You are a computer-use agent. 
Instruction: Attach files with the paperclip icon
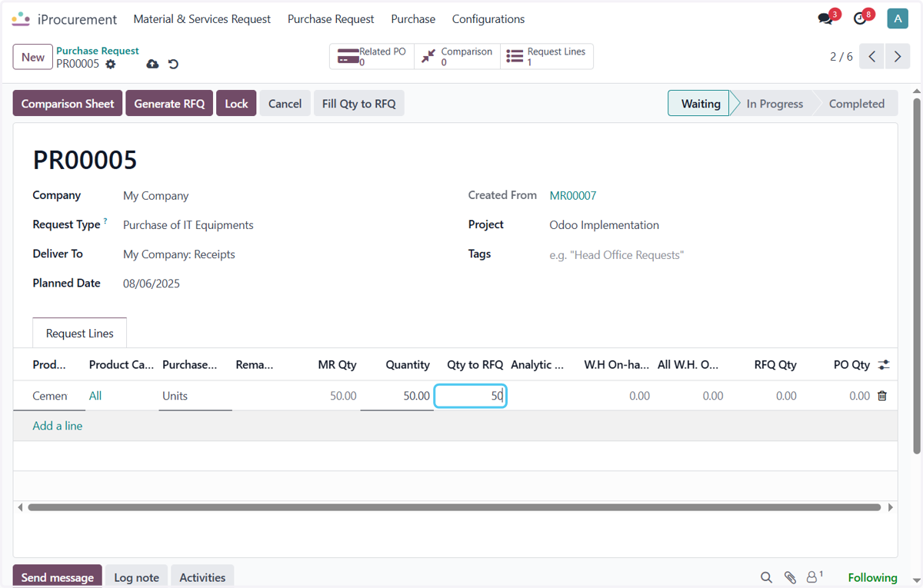790,577
